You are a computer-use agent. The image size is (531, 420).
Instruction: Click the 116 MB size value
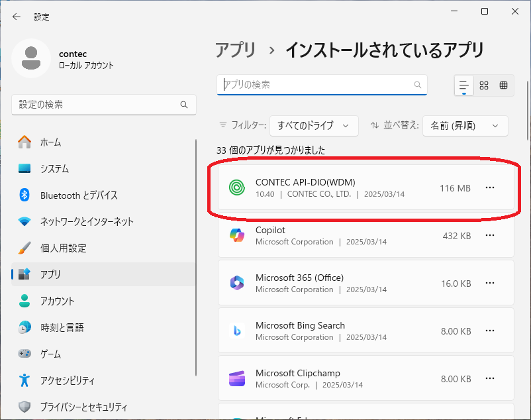click(x=455, y=188)
